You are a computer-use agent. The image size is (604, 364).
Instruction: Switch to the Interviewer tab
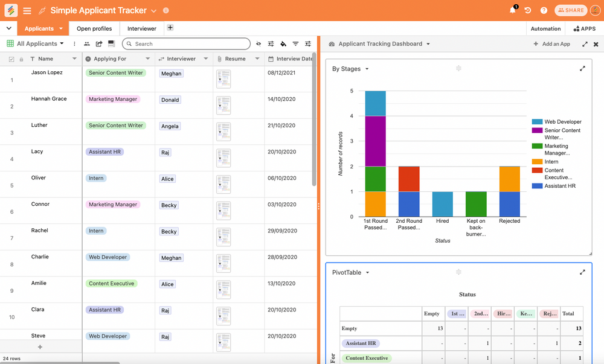[141, 28]
